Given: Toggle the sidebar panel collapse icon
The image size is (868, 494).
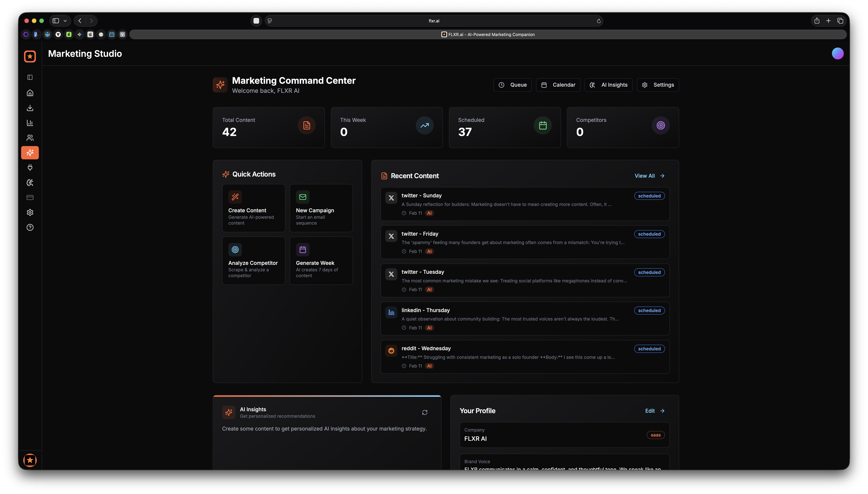Looking at the screenshot, I should pyautogui.click(x=30, y=77).
